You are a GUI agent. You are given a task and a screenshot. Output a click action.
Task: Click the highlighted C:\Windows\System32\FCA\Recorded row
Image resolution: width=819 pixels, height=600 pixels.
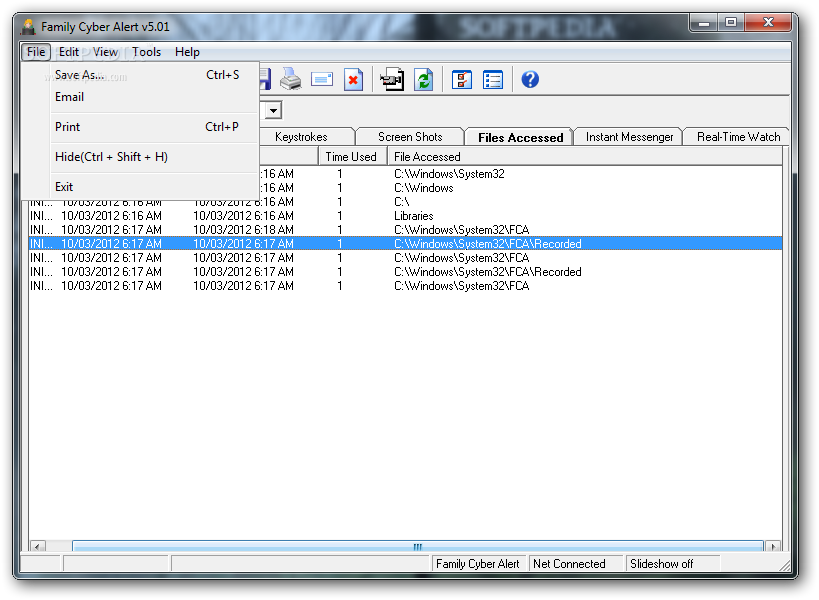tap(405, 244)
